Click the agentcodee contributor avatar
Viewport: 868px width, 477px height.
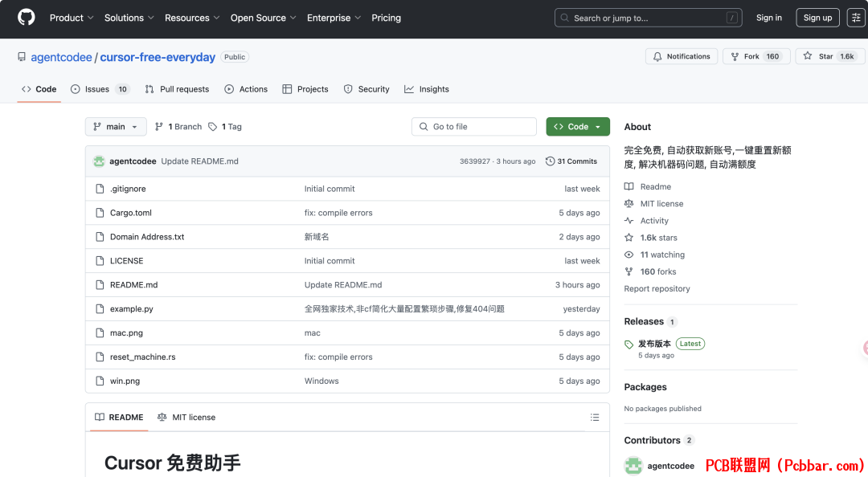[633, 466]
